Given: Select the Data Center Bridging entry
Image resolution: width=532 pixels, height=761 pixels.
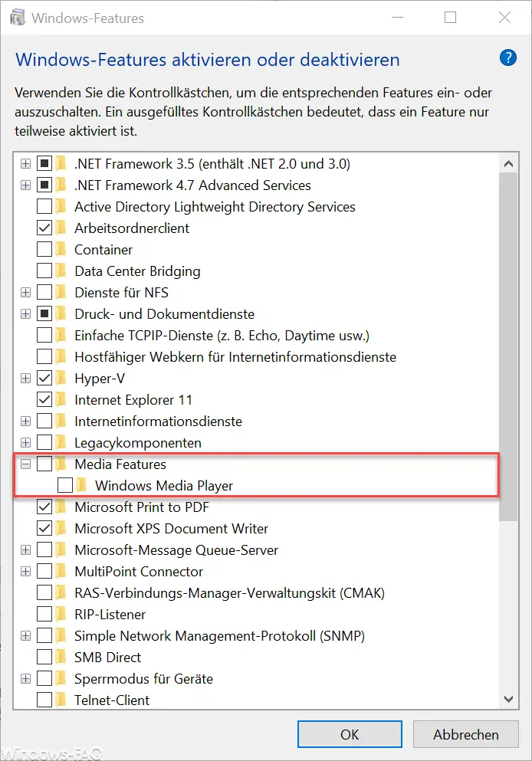Looking at the screenshot, I should tap(137, 271).
